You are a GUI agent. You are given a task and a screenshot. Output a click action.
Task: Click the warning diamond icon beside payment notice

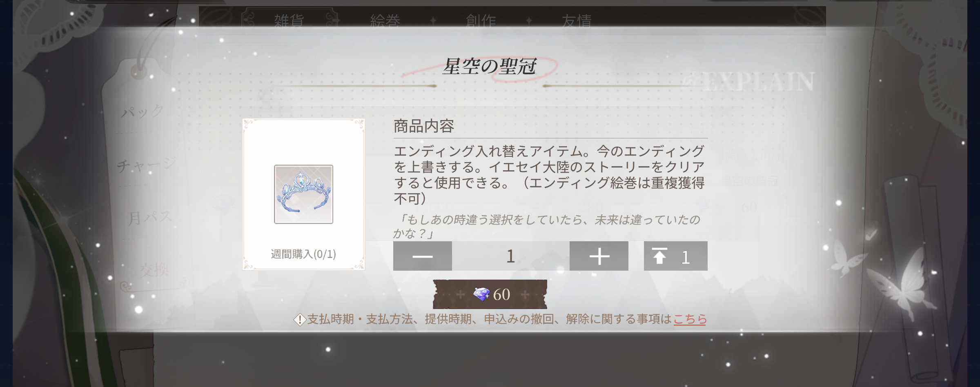point(300,319)
